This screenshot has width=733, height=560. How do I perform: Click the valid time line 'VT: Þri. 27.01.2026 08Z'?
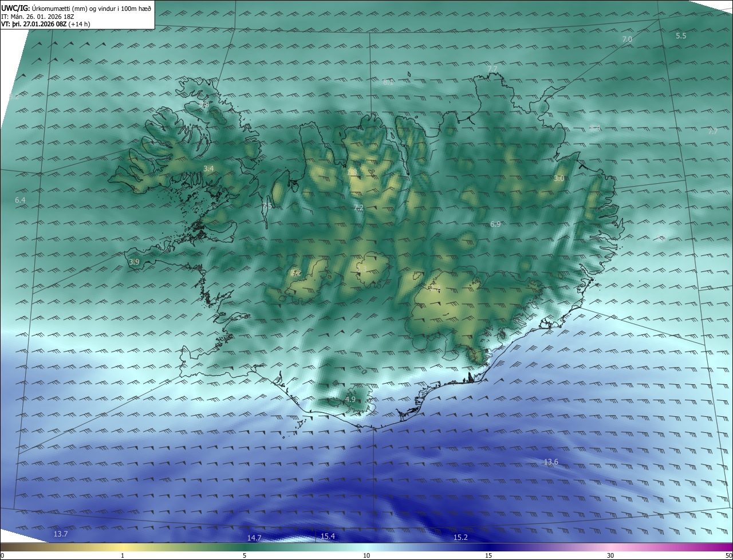45,23
